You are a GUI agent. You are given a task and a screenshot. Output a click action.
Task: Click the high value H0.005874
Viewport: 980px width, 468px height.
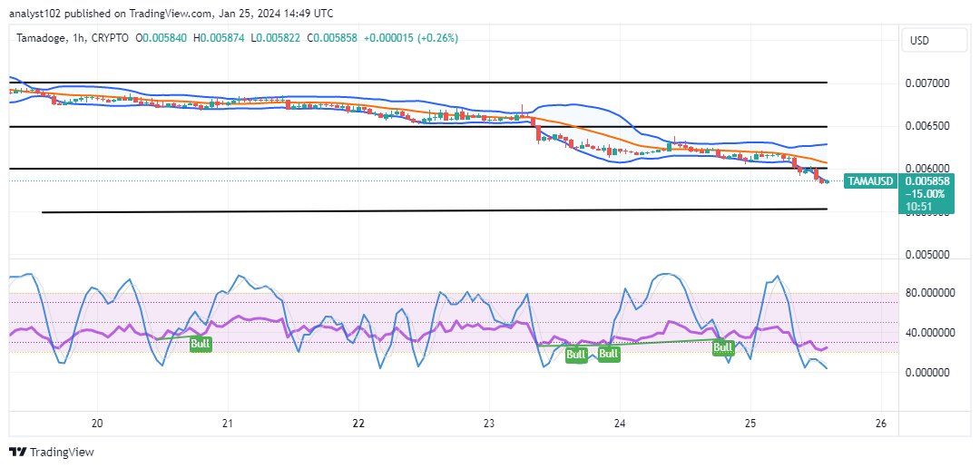[218, 38]
